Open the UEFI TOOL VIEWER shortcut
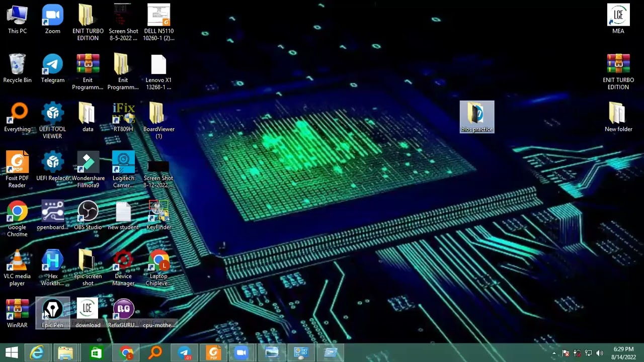Image resolution: width=644 pixels, height=362 pixels. [52, 121]
